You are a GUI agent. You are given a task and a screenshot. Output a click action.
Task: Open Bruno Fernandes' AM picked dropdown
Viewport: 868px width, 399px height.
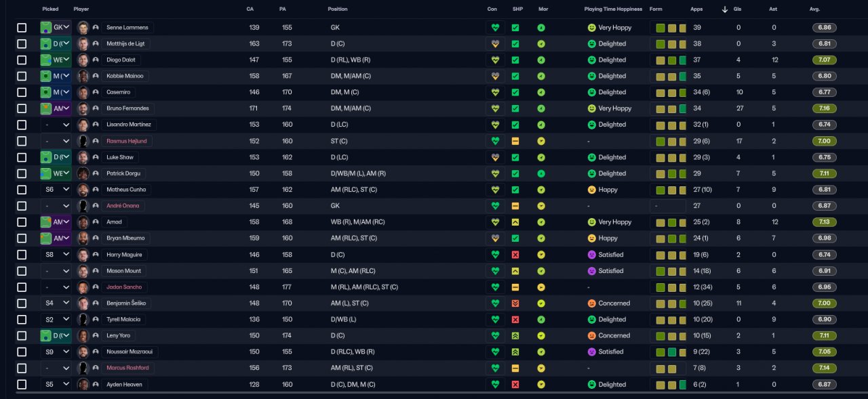55,109
